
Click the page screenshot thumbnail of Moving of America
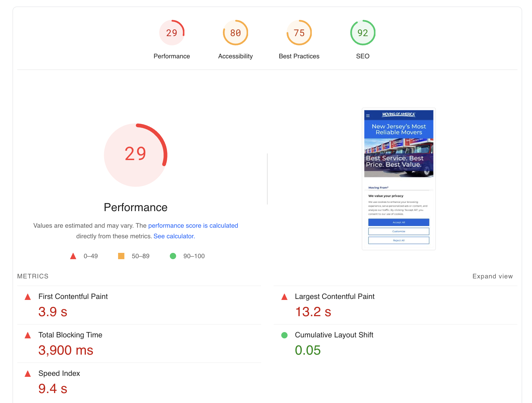pyautogui.click(x=399, y=179)
